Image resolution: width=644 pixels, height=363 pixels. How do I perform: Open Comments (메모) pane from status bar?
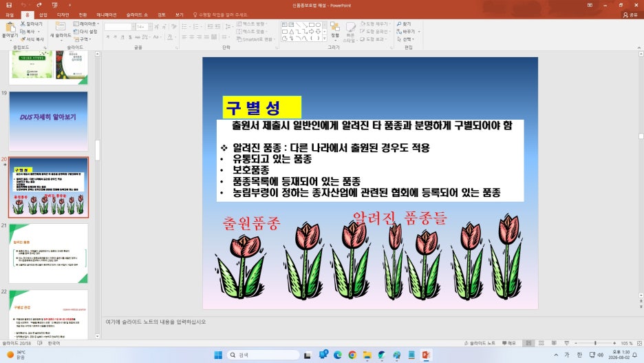(x=509, y=343)
